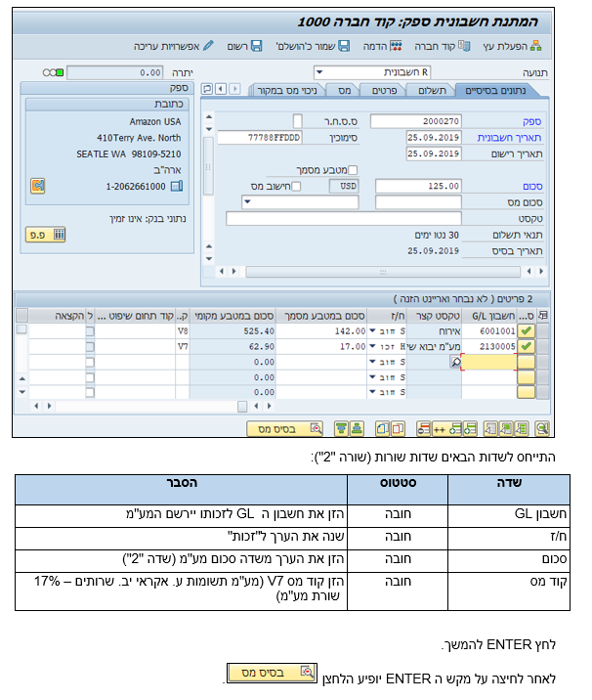The width and height of the screenshot is (592, 700).
Task: Click the add multiple rows (++) icon
Action: click(447, 428)
